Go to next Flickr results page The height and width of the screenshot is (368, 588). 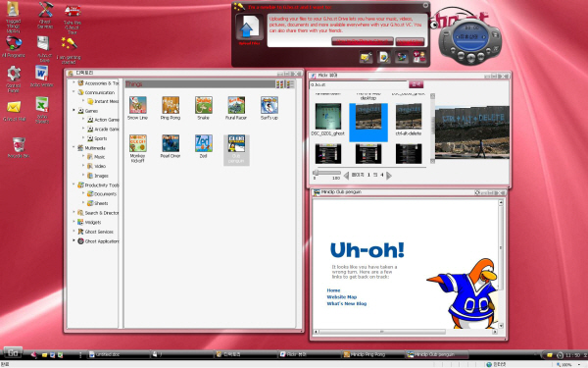[389, 175]
